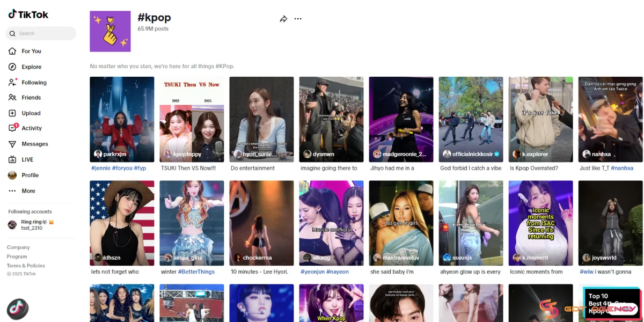Select Following in the sidebar
Image resolution: width=644 pixels, height=322 pixels.
[34, 83]
